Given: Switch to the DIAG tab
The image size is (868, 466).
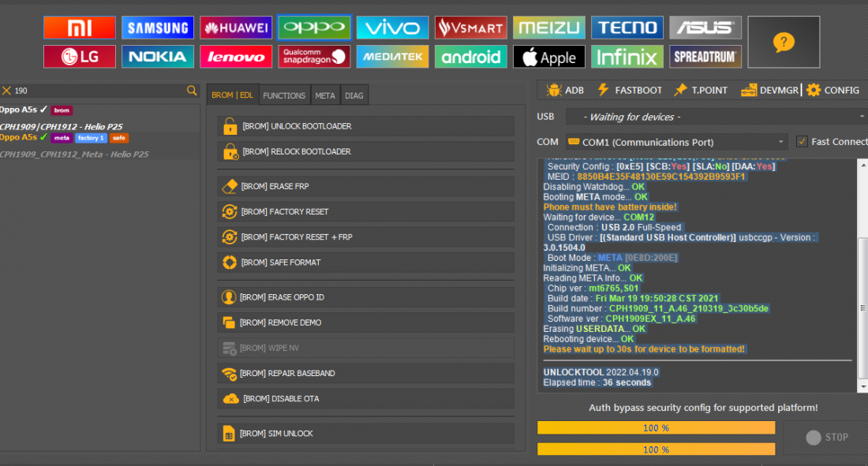Looking at the screenshot, I should pyautogui.click(x=354, y=95).
